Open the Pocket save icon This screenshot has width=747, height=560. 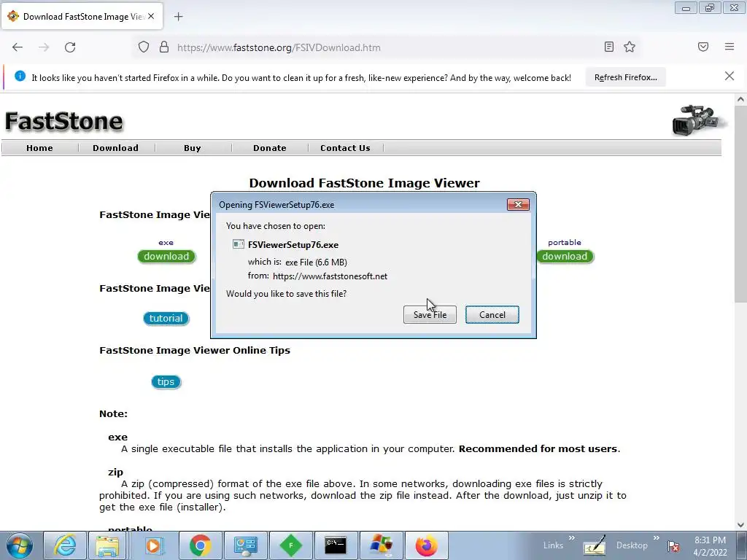click(x=703, y=47)
